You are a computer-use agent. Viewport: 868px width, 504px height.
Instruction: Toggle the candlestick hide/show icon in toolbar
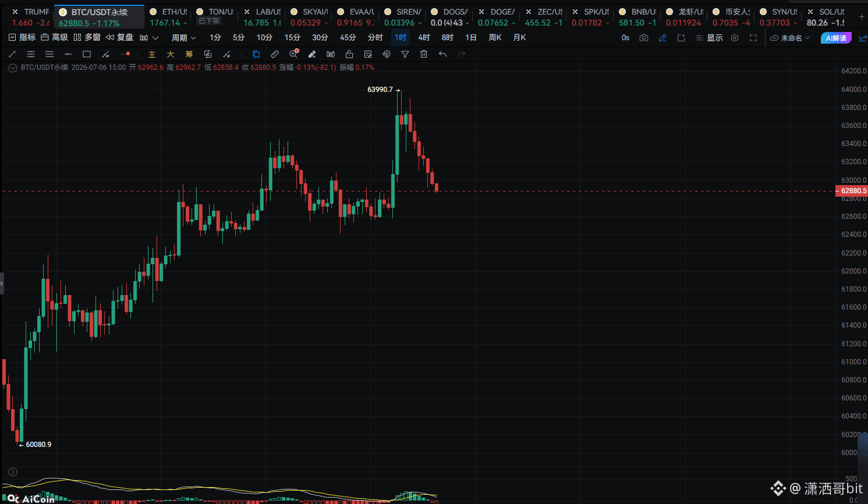331,54
